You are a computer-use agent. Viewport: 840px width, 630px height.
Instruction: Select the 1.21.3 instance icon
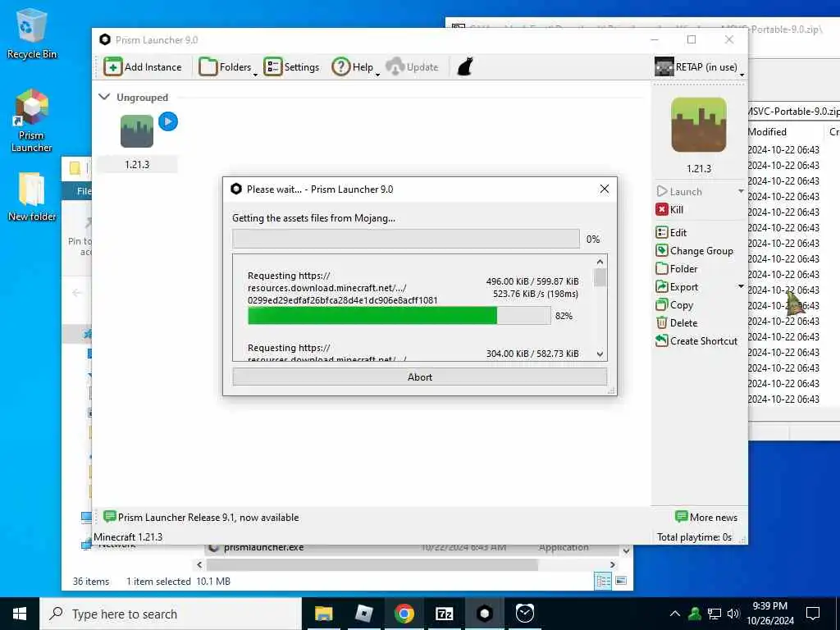pos(137,131)
